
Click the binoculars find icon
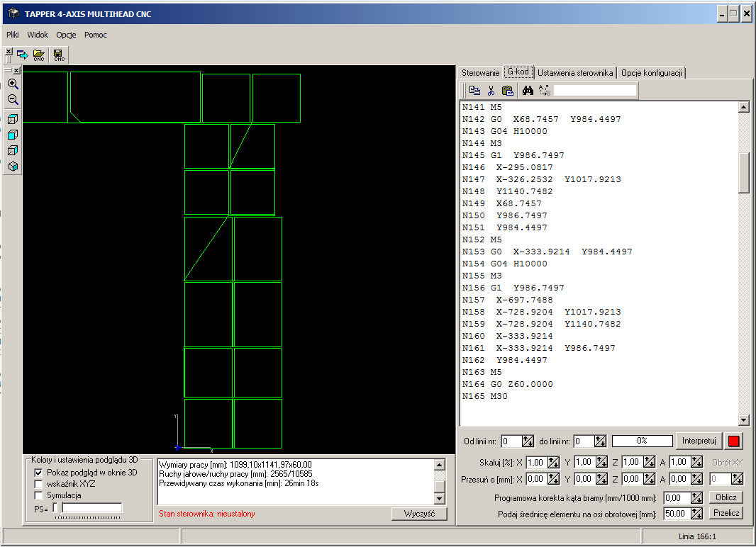(x=528, y=91)
